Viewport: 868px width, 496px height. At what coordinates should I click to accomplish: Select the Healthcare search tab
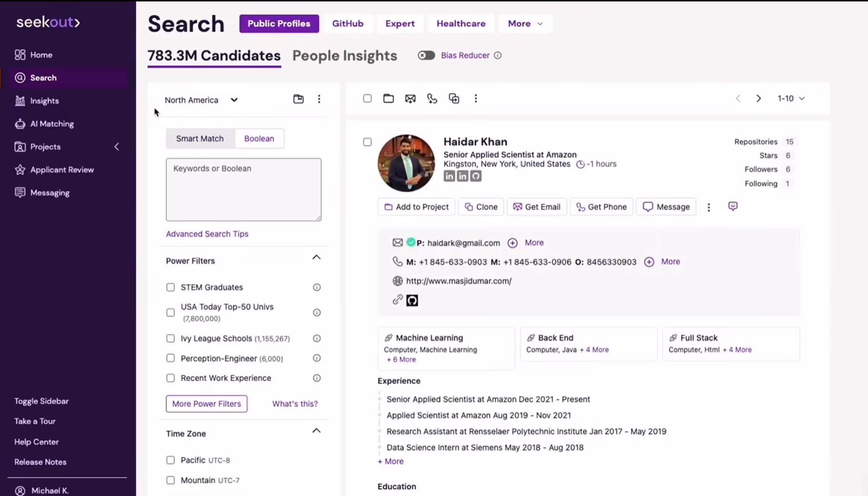[461, 23]
